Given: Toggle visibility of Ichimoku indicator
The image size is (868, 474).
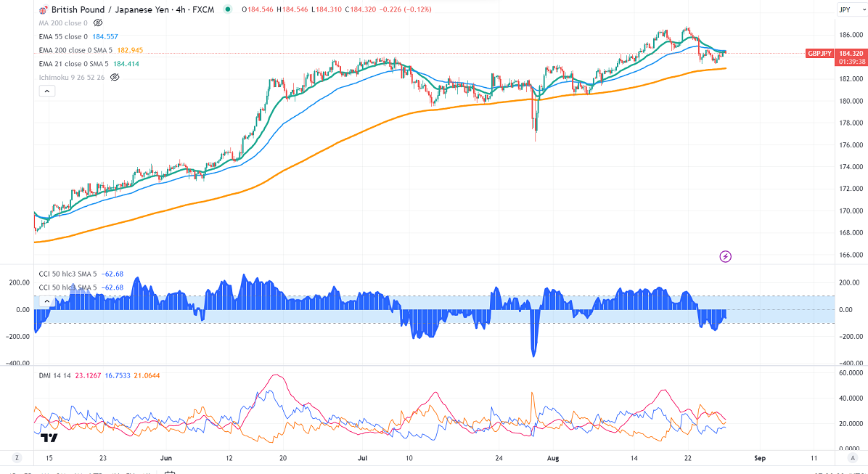Looking at the screenshot, I should [x=115, y=78].
